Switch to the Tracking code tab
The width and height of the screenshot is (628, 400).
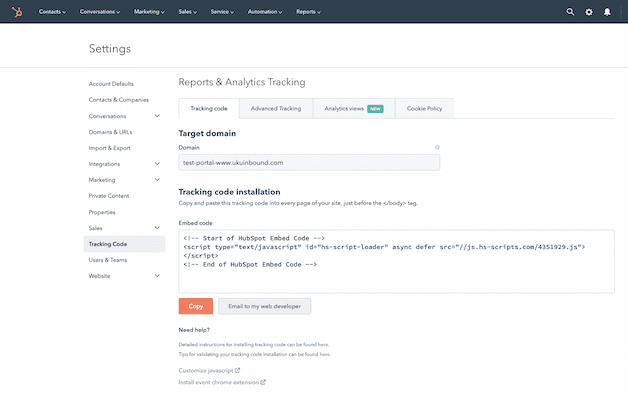209,109
